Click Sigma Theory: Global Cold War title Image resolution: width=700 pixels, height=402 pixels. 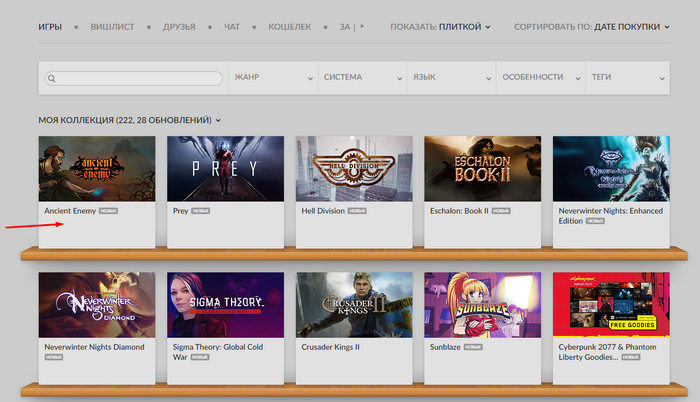218,352
